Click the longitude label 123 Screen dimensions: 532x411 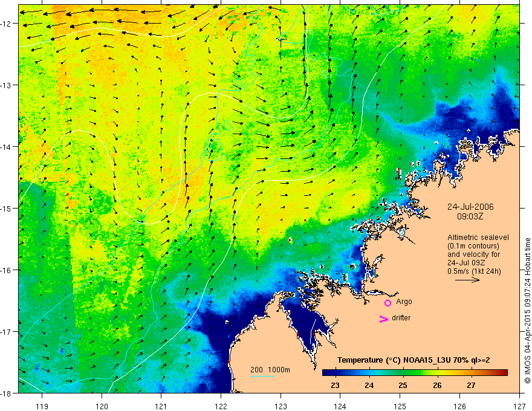[x=281, y=406]
